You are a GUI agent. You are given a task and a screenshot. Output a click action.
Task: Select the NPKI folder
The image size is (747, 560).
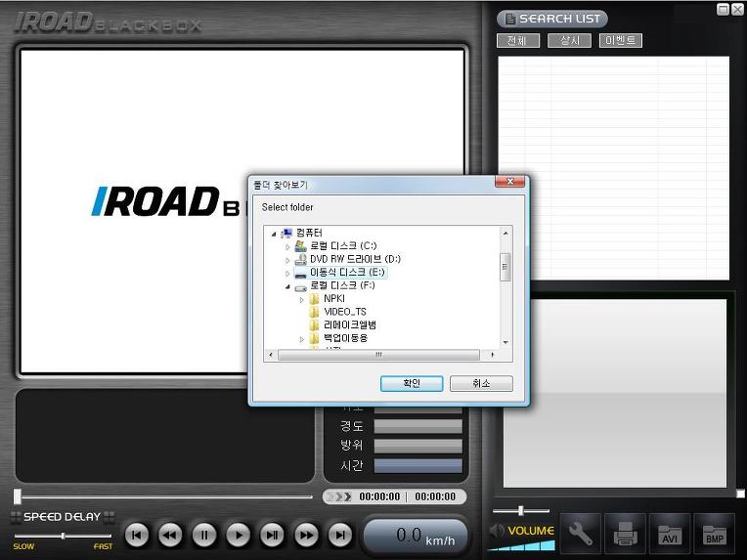pos(334,299)
